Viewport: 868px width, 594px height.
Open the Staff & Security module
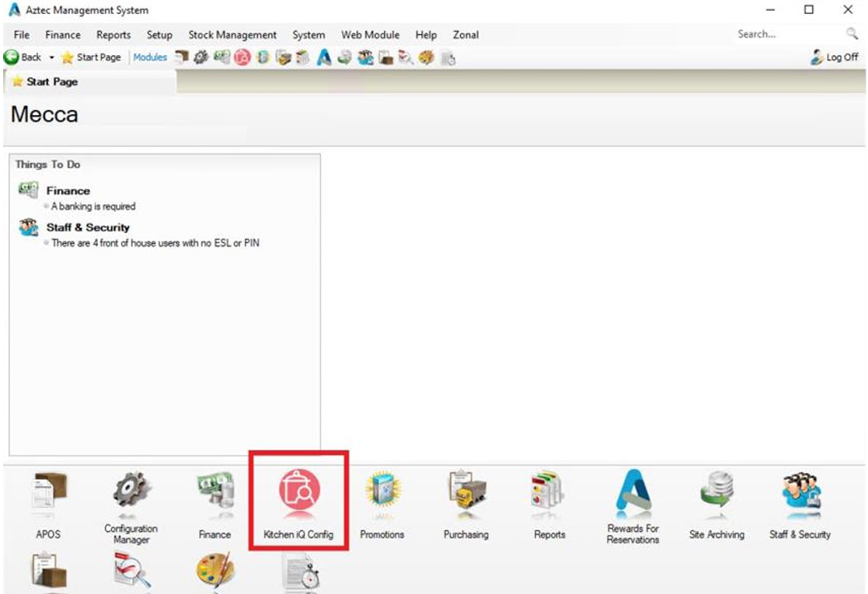click(x=800, y=494)
